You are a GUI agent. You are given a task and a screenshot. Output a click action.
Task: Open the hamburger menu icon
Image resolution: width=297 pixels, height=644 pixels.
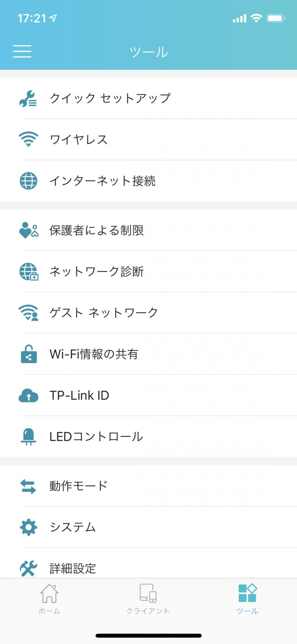click(x=22, y=51)
